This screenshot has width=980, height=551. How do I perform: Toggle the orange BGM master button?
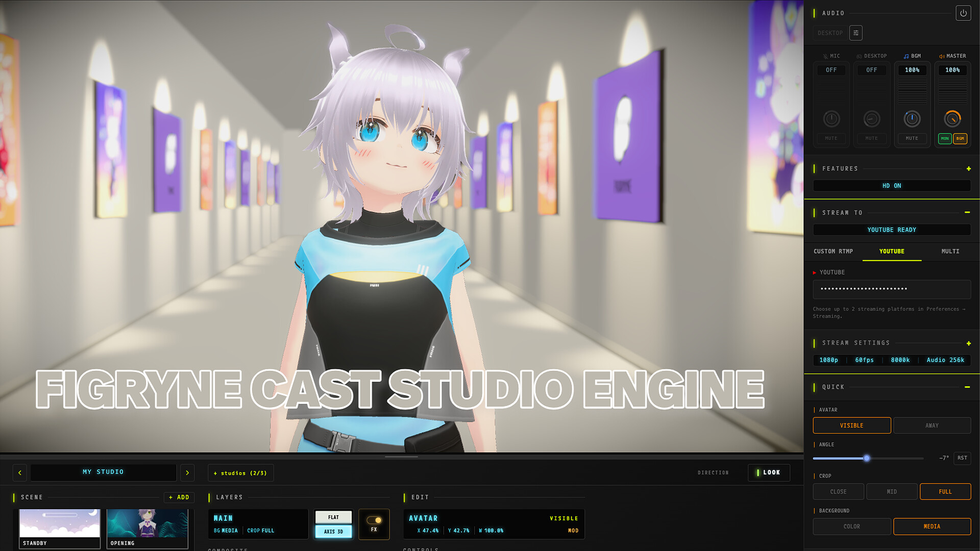(960, 138)
